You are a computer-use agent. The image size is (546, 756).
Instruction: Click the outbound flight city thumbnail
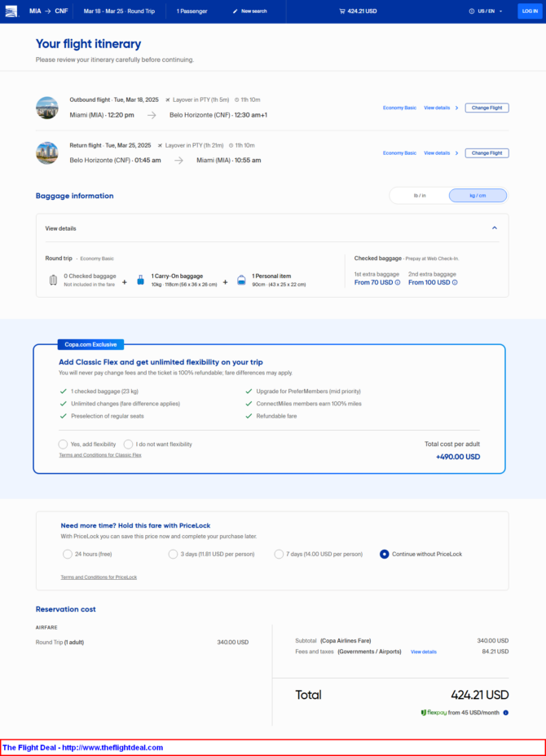coord(47,108)
